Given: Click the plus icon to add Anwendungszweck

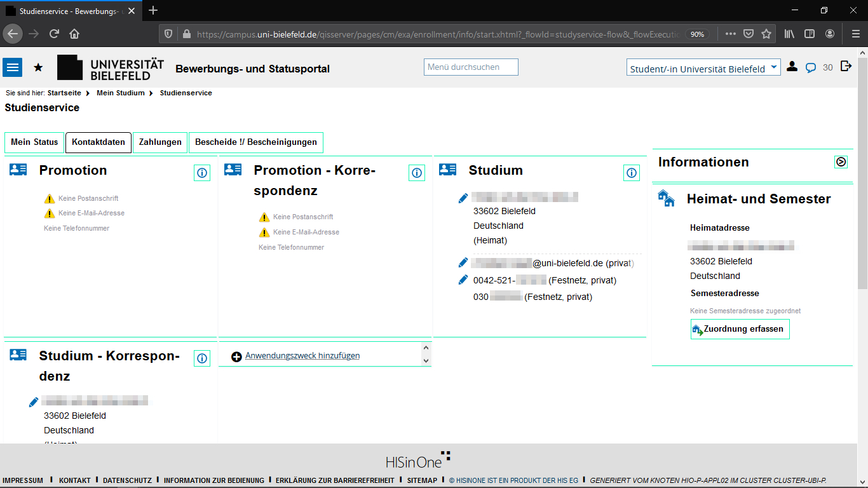Looking at the screenshot, I should (236, 356).
